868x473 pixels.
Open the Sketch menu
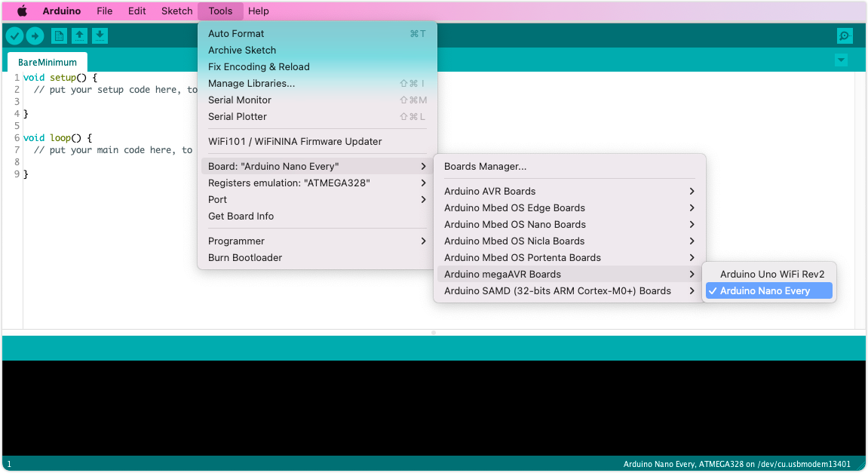[176, 11]
